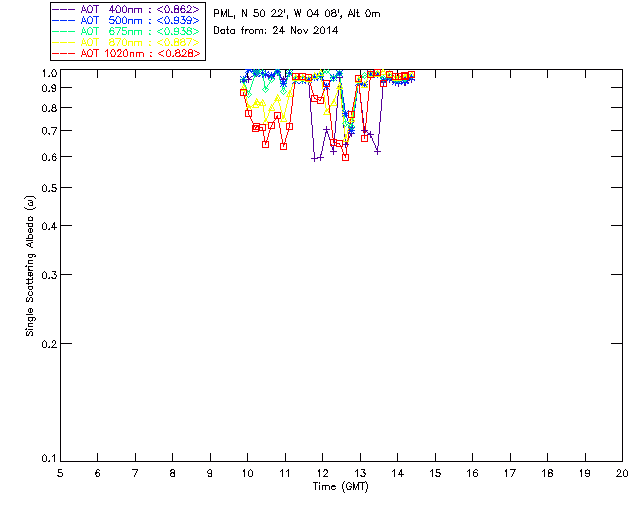Click the 'Time (GMT)' x-axis label
The image size is (640, 512).
coord(341,487)
